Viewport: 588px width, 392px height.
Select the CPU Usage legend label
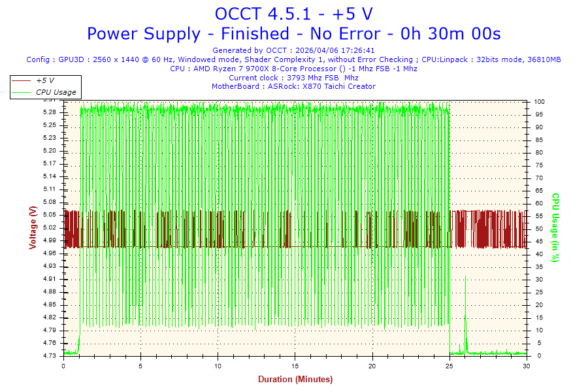click(56, 92)
